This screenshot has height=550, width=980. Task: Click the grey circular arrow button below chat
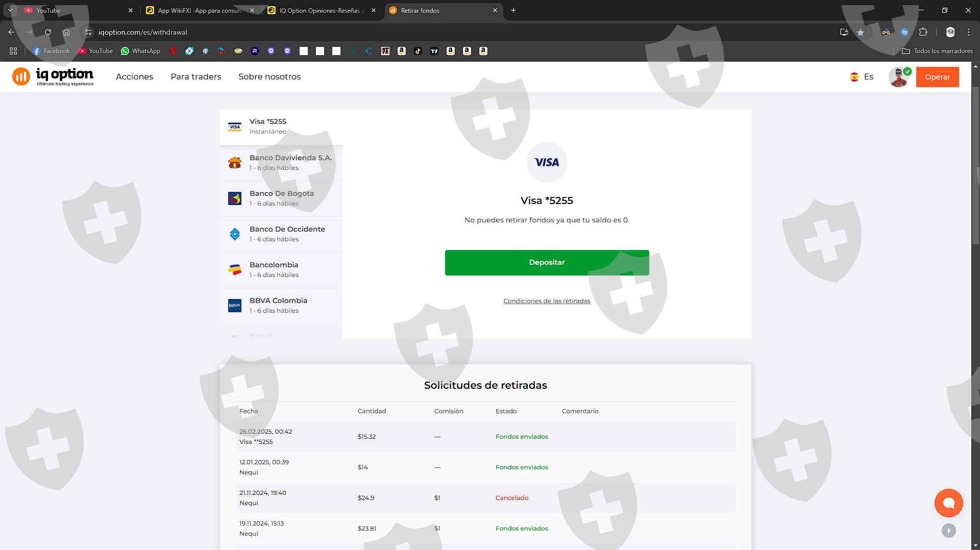(949, 531)
